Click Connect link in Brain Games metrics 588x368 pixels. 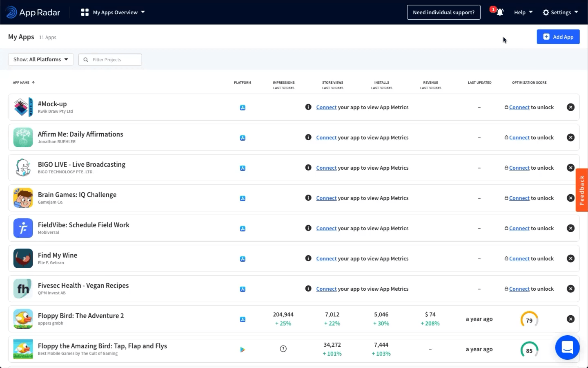point(326,198)
